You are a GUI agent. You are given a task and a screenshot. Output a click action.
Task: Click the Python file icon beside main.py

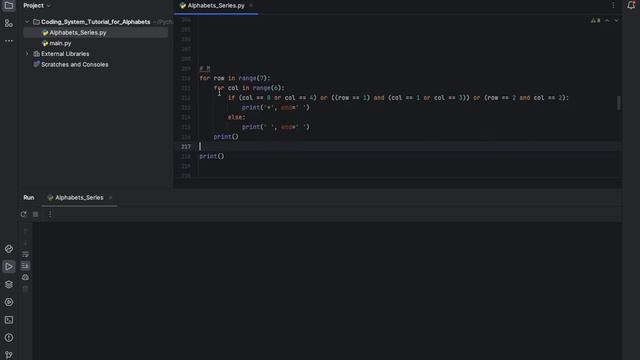point(45,43)
